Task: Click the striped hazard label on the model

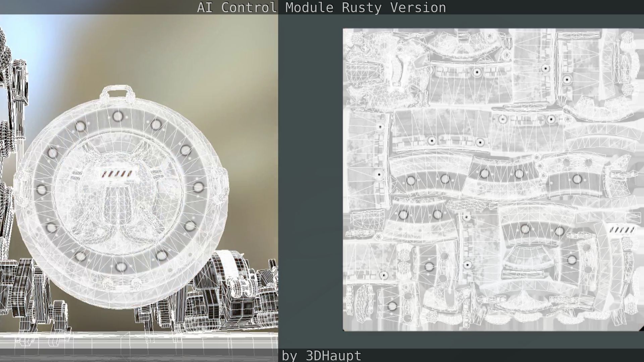Action: coord(117,174)
